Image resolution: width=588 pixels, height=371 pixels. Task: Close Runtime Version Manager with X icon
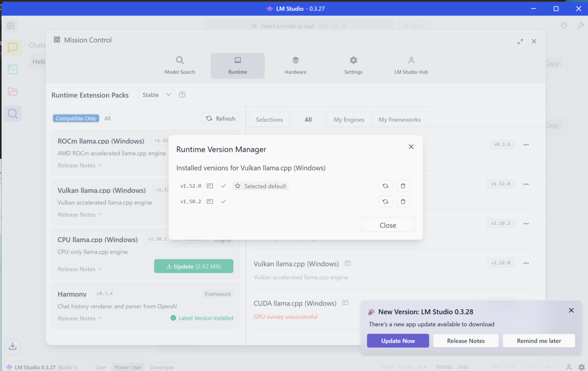coord(411,147)
